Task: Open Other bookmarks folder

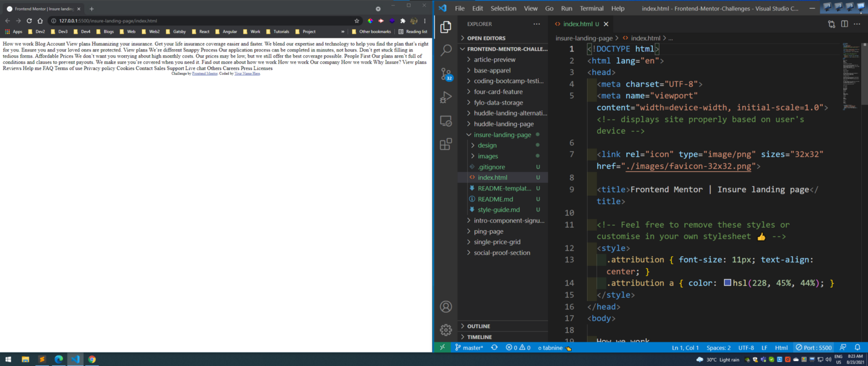Action: (371, 32)
